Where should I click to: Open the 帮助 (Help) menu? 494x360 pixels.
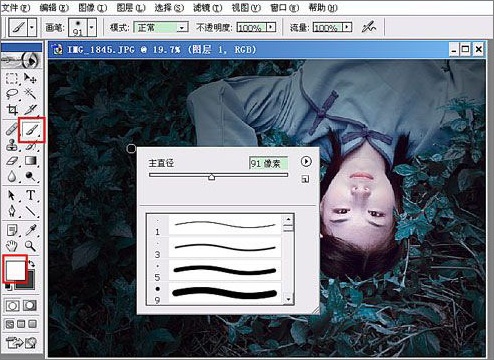323,8
